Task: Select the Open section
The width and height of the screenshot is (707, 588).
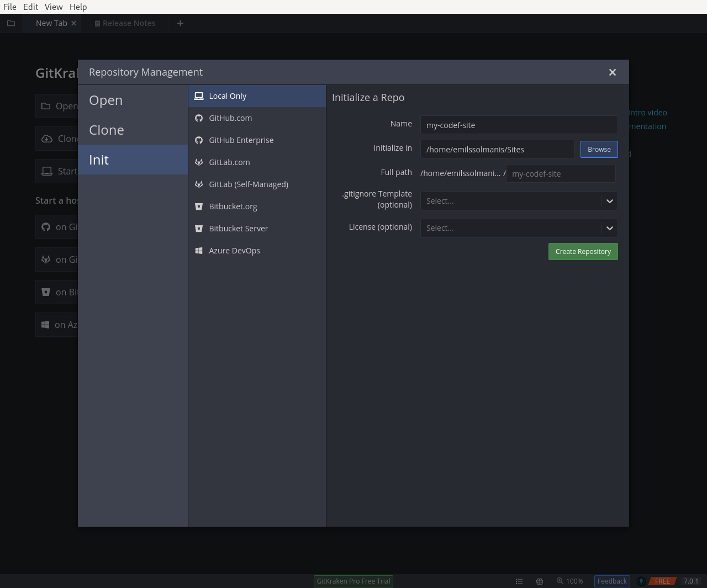Action: [133, 100]
